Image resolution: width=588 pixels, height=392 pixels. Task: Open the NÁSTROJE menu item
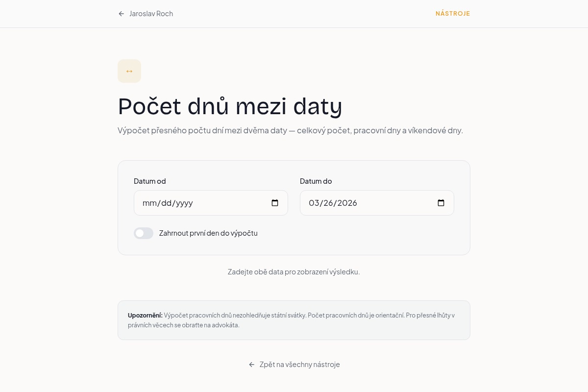[452, 14]
